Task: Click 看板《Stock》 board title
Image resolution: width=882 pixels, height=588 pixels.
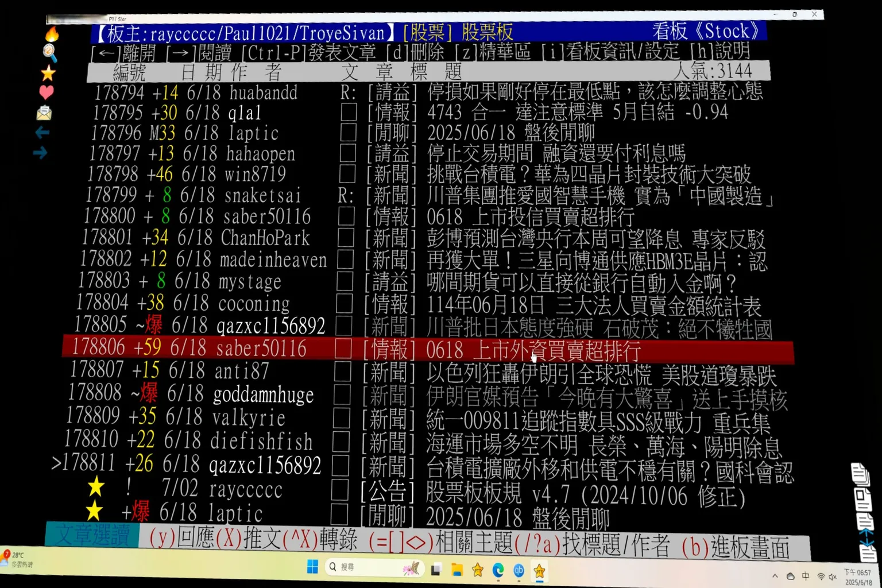Action: point(706,30)
